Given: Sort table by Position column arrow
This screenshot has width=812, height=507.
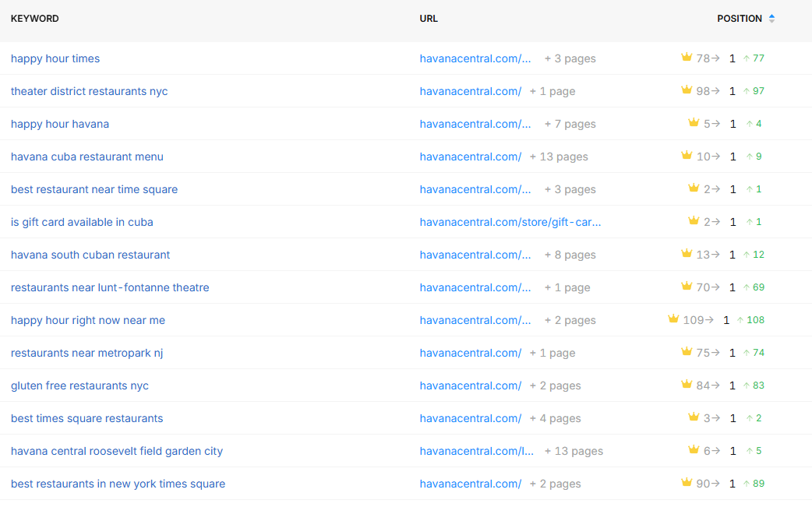Looking at the screenshot, I should [771, 19].
